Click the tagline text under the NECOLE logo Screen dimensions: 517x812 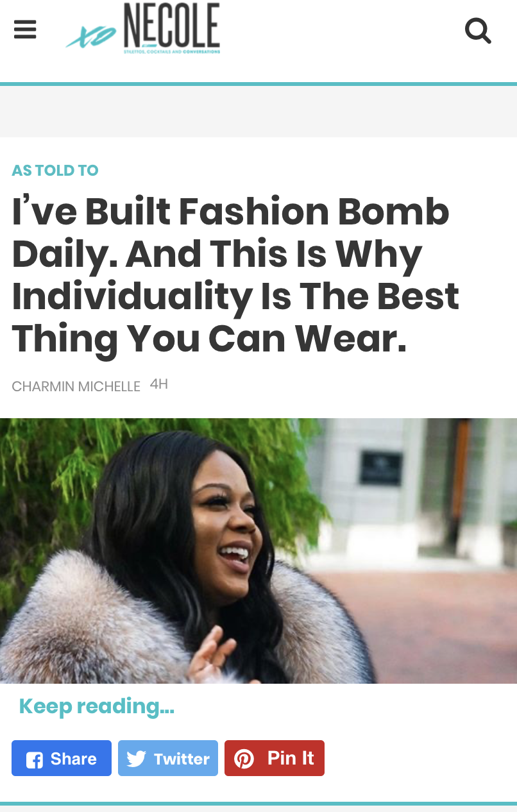[172, 51]
